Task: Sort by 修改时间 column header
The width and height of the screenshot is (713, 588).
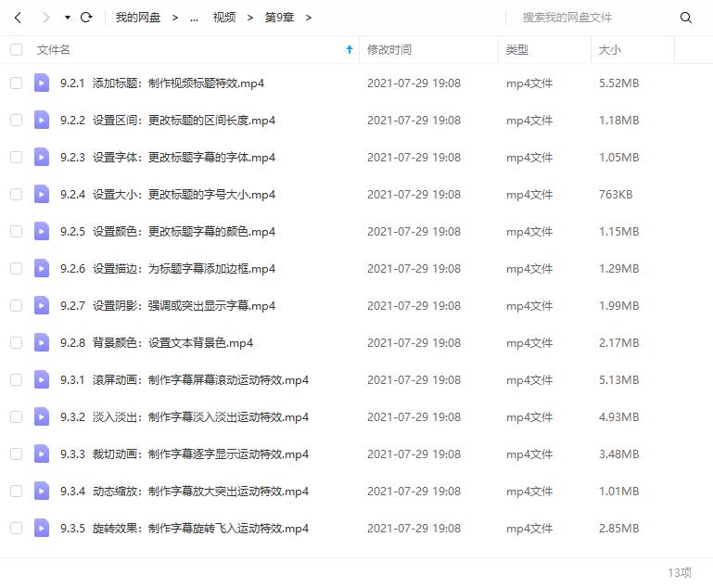Action: [x=389, y=49]
